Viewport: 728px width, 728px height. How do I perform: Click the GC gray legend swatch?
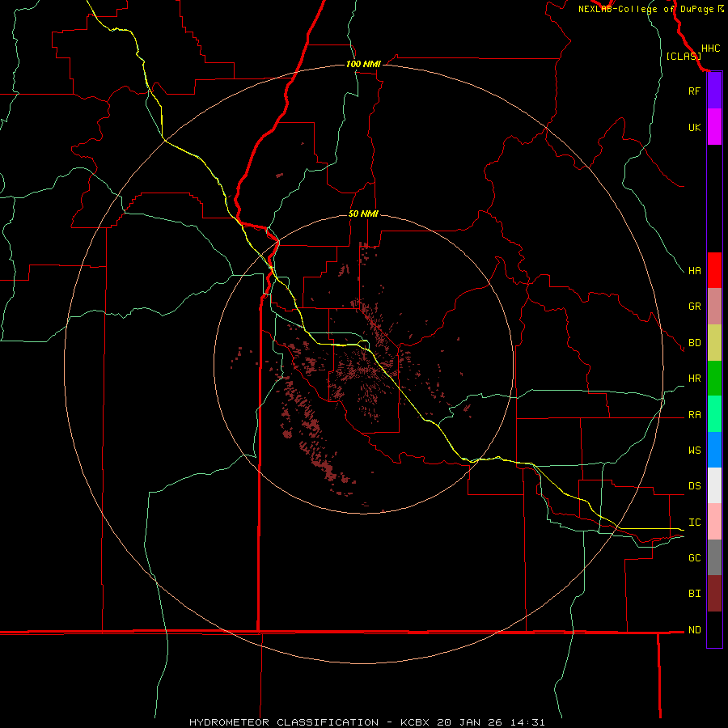(714, 557)
